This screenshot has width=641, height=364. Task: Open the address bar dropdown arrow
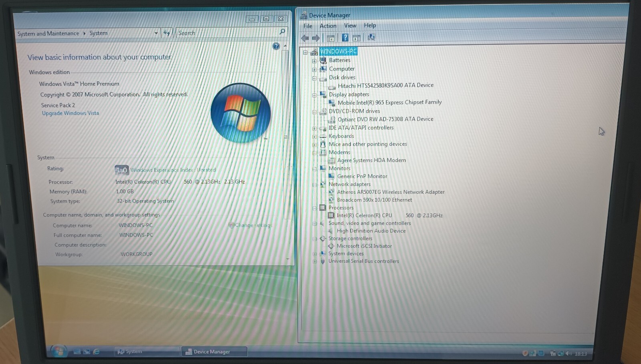point(156,33)
